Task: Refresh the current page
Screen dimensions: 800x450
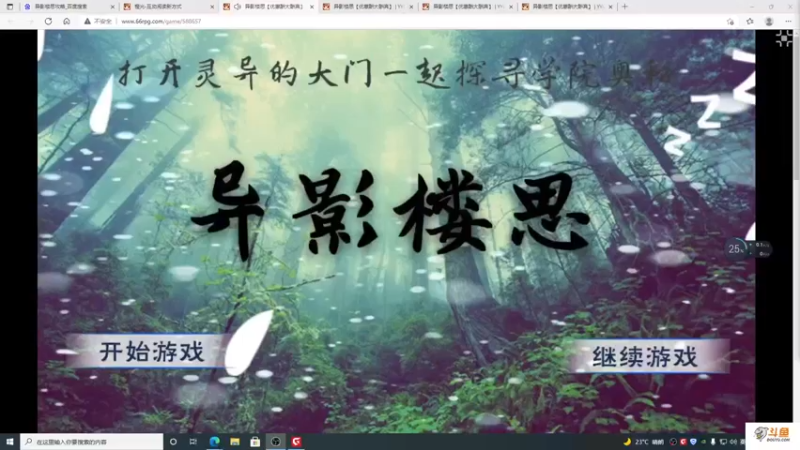Action: tap(48, 21)
